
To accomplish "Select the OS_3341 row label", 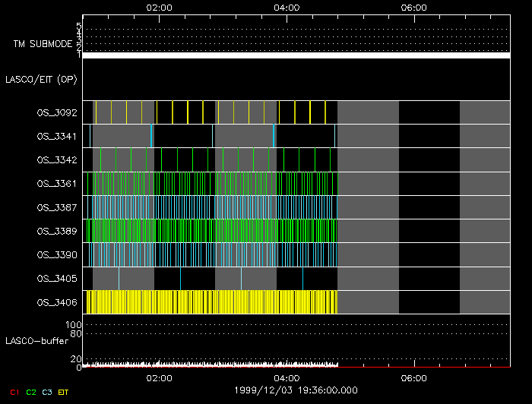I will [57, 137].
